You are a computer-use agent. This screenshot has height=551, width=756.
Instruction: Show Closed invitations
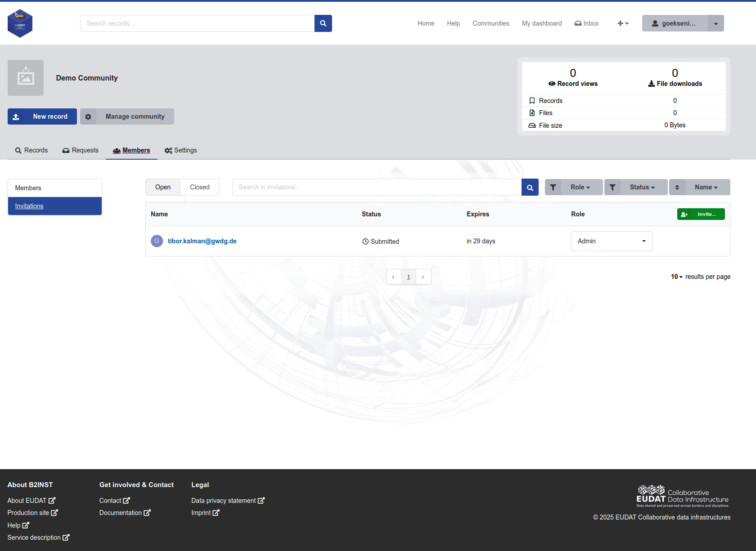click(200, 187)
